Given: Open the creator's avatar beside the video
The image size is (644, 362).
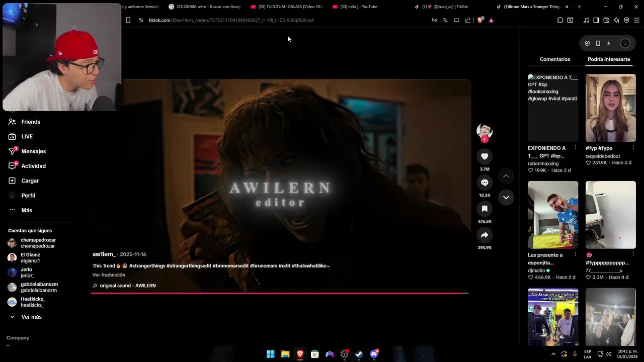Looking at the screenshot, I should pyautogui.click(x=485, y=131).
